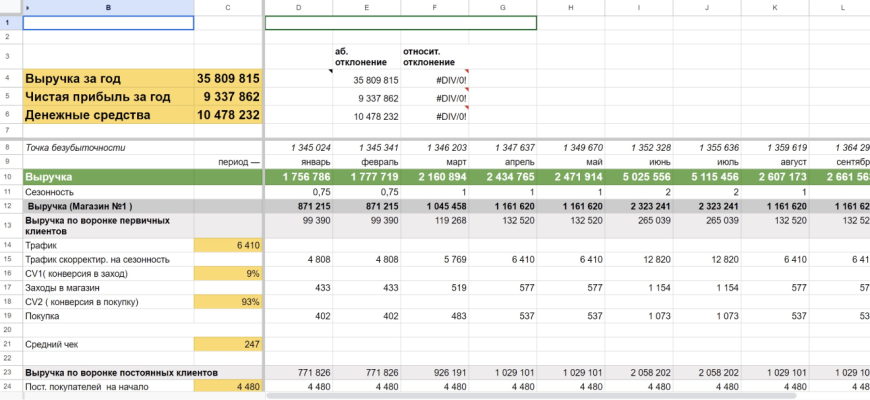Select the январь month header cell

click(x=298, y=162)
